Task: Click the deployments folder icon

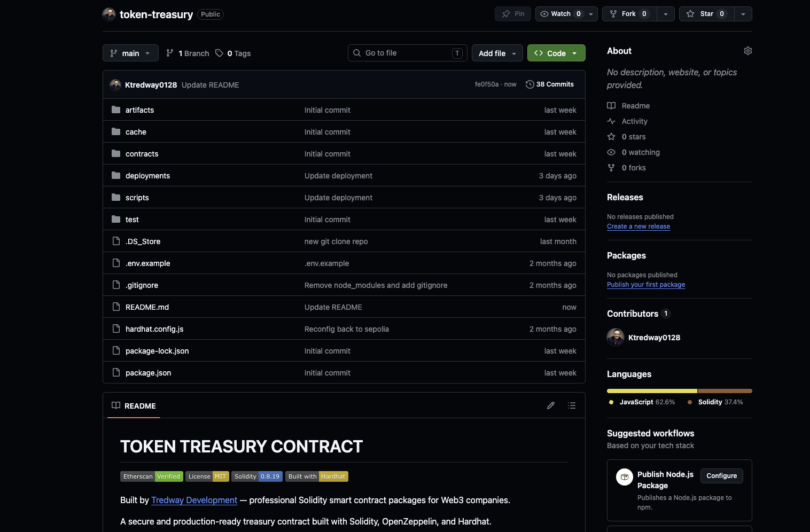Action: pos(116,175)
